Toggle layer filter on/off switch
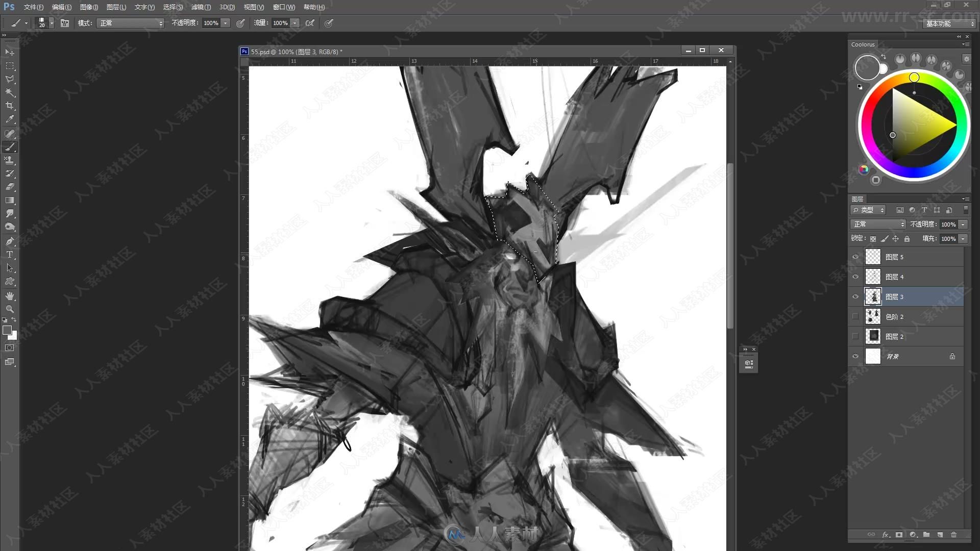 pyautogui.click(x=965, y=210)
